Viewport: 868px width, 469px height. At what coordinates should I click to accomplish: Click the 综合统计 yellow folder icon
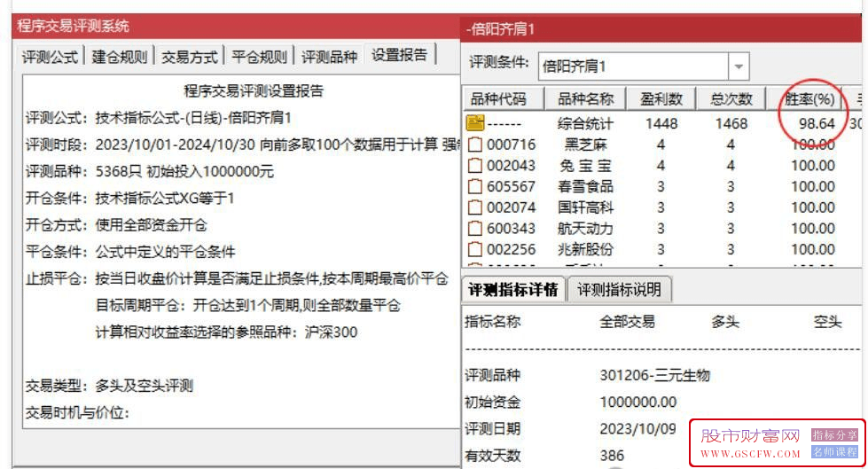[475, 123]
